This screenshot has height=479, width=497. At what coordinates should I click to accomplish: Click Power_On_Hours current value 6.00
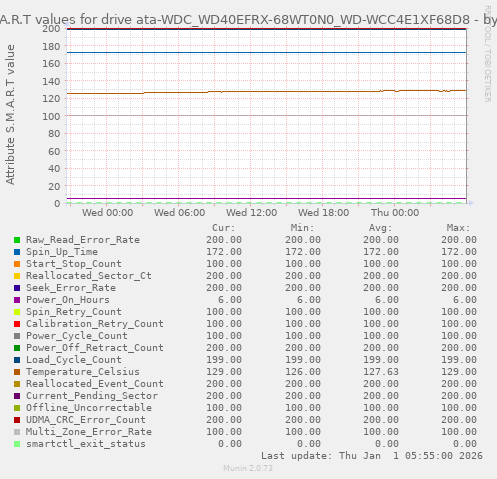click(x=230, y=300)
